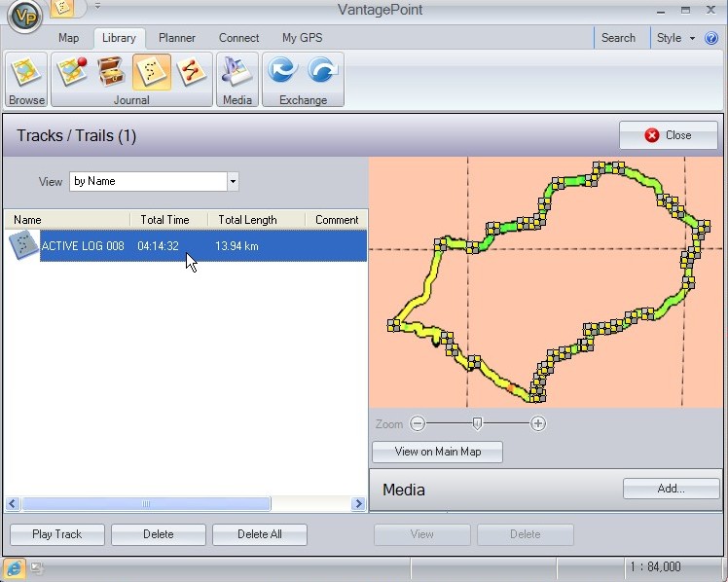Open the Geocaches treasure chest icon
Screen dimensions: 728x582
[111, 71]
